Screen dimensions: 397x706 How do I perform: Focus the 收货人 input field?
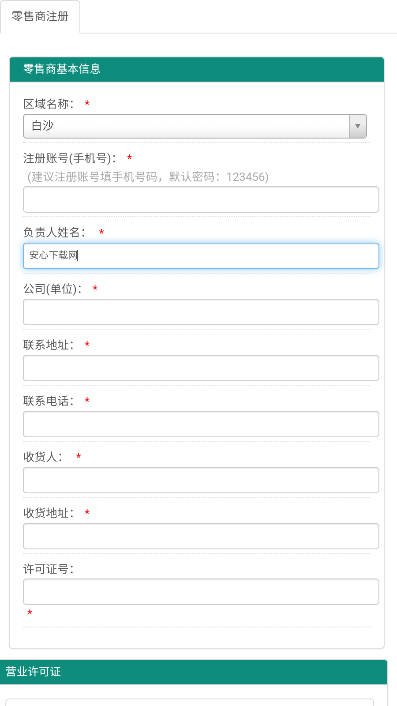pos(201,480)
